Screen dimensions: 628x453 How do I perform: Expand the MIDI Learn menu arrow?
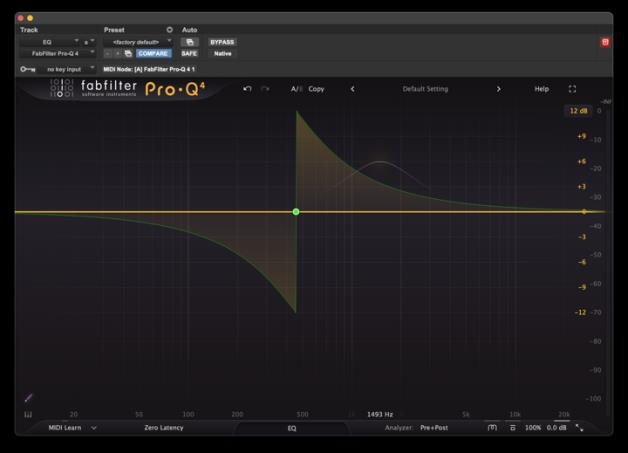tap(94, 428)
